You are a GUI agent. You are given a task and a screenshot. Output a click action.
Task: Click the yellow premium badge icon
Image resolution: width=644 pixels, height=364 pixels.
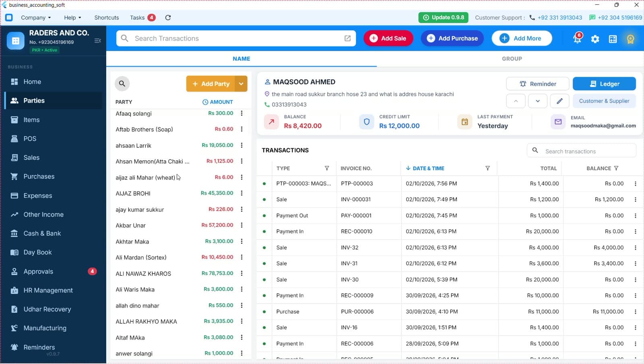coord(630,39)
